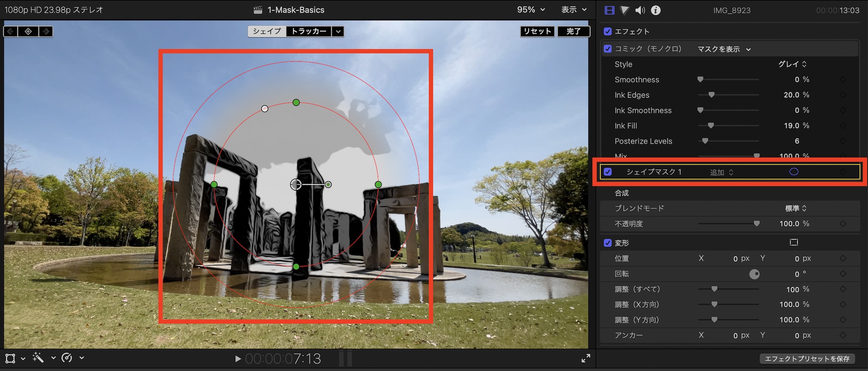Enter full screen viewer with expand arrows

[x=585, y=358]
